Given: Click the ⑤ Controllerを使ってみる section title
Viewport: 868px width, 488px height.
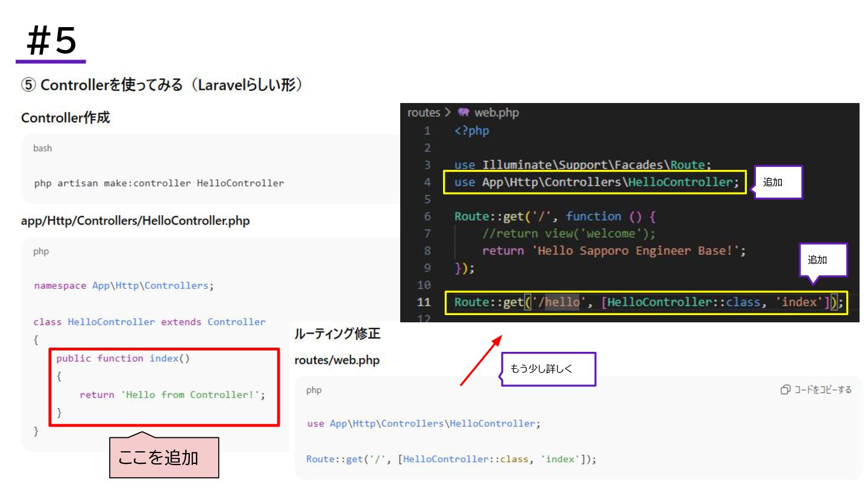Looking at the screenshot, I should point(162,85).
